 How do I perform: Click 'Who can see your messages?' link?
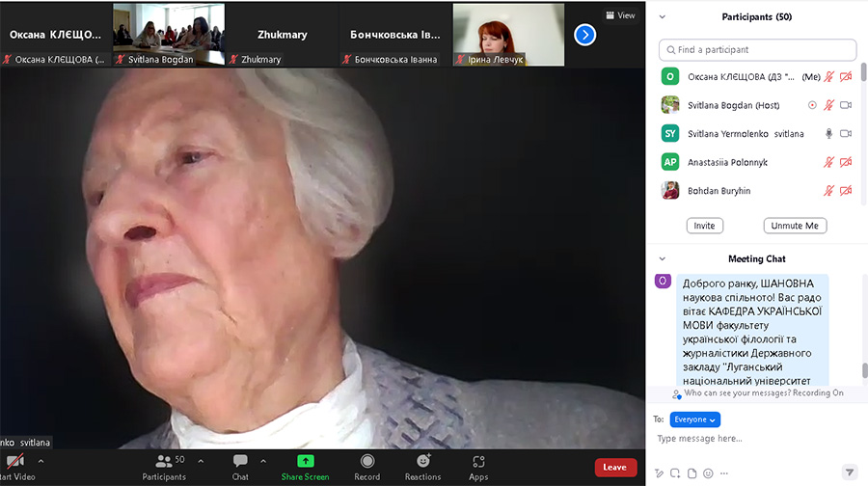pyautogui.click(x=738, y=393)
